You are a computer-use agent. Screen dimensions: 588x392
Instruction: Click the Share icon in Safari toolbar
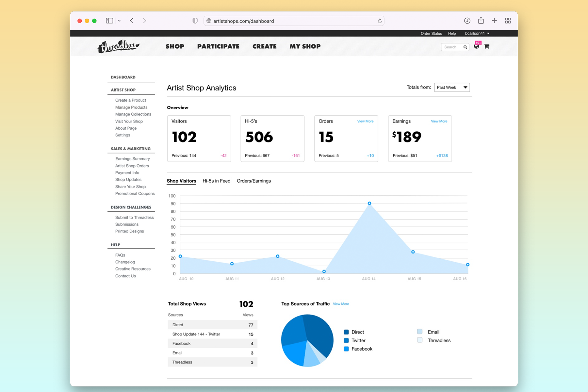click(x=481, y=20)
